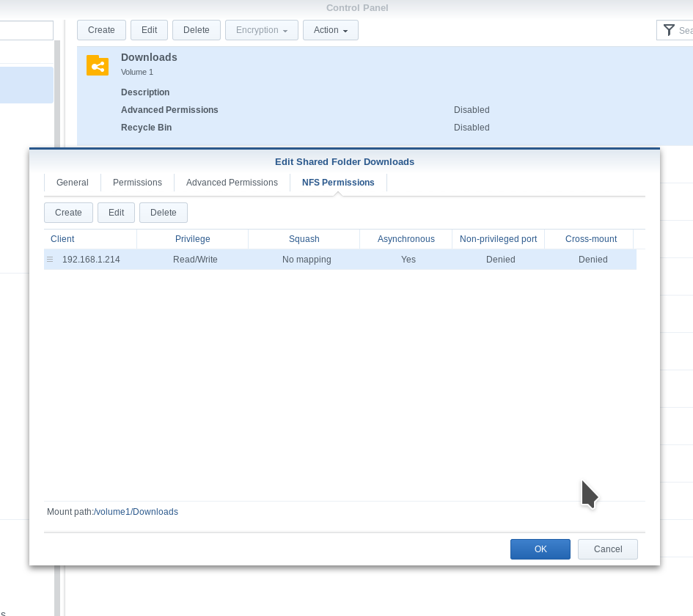Click the Non-privileged port column header
The height and width of the screenshot is (616, 693).
click(499, 239)
